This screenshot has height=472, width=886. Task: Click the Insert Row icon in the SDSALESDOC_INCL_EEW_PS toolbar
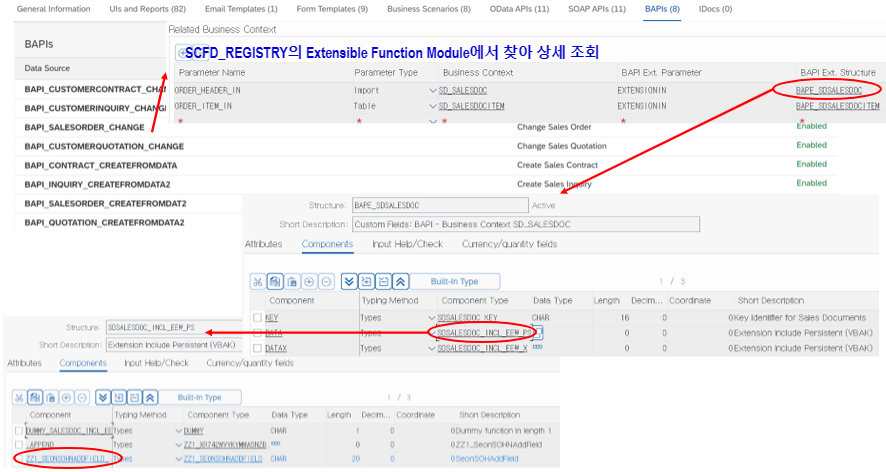click(x=118, y=398)
